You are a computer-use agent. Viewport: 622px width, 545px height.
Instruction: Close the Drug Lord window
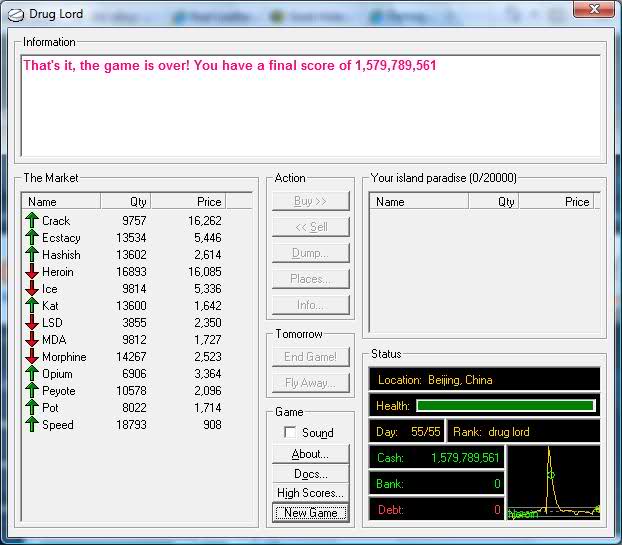[x=592, y=10]
